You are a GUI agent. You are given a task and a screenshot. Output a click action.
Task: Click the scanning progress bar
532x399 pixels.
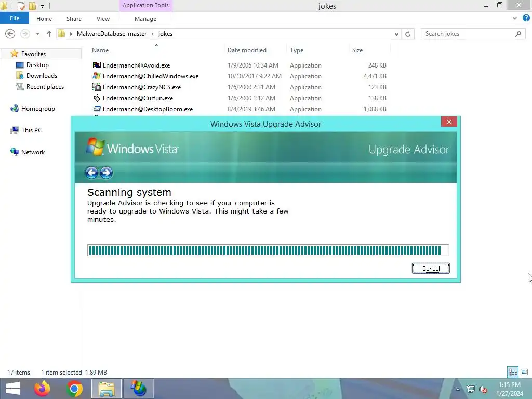pyautogui.click(x=268, y=250)
